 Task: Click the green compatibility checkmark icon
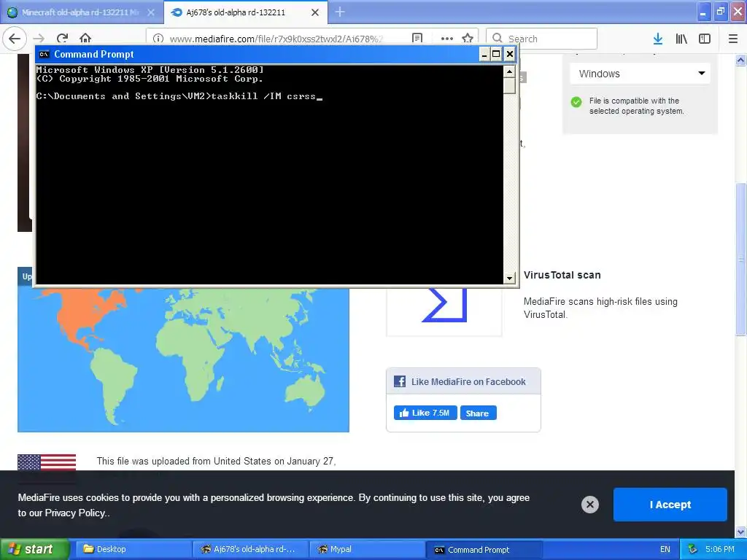tap(576, 102)
